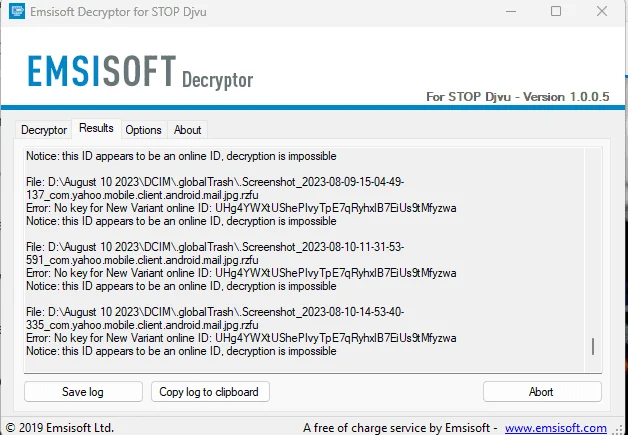Click file path line with Screenshot_2023-08-10-14-53-40
Image resolution: width=628 pixels, height=435 pixels.
point(215,312)
